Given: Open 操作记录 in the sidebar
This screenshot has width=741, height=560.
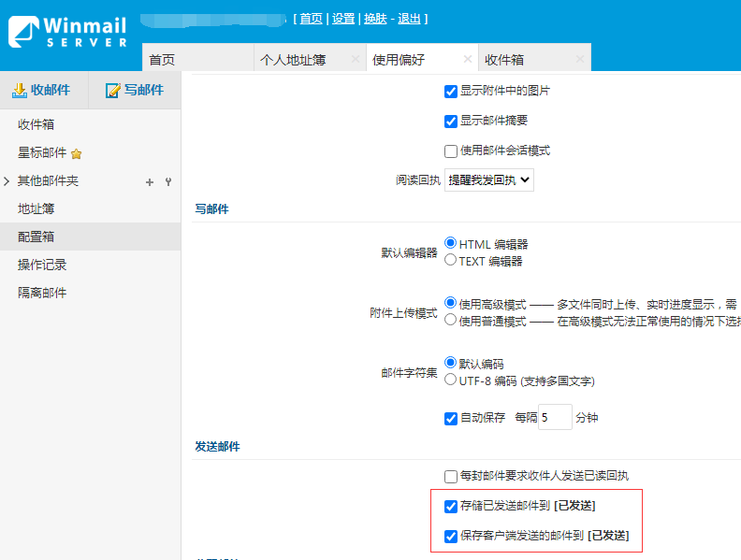Looking at the screenshot, I should coord(42,265).
